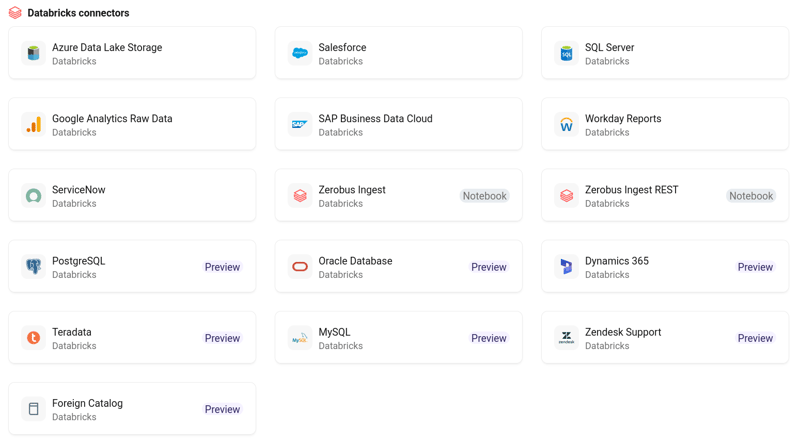Click the Zendesk Support icon
This screenshot has height=446, width=800.
click(x=566, y=338)
